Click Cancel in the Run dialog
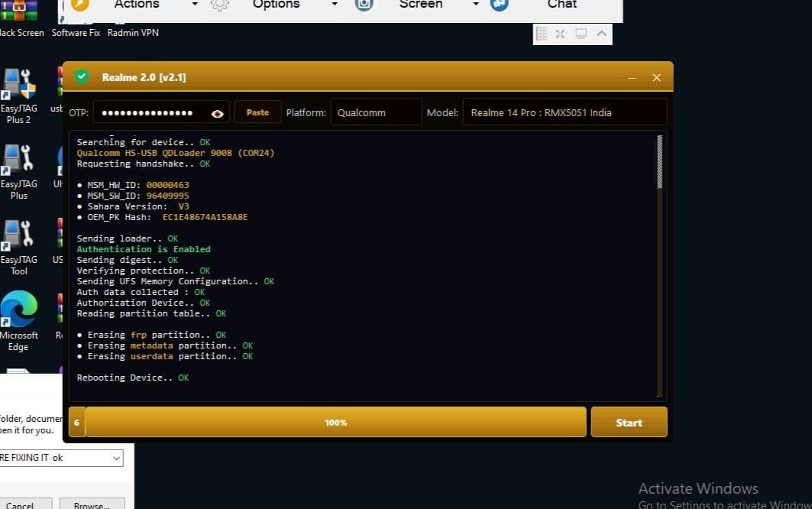Screen dimensions: 812x509 24,504
